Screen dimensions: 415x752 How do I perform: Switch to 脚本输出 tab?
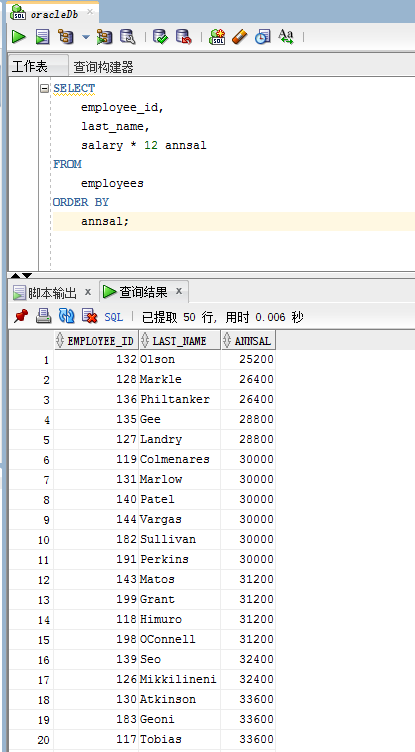[52, 292]
